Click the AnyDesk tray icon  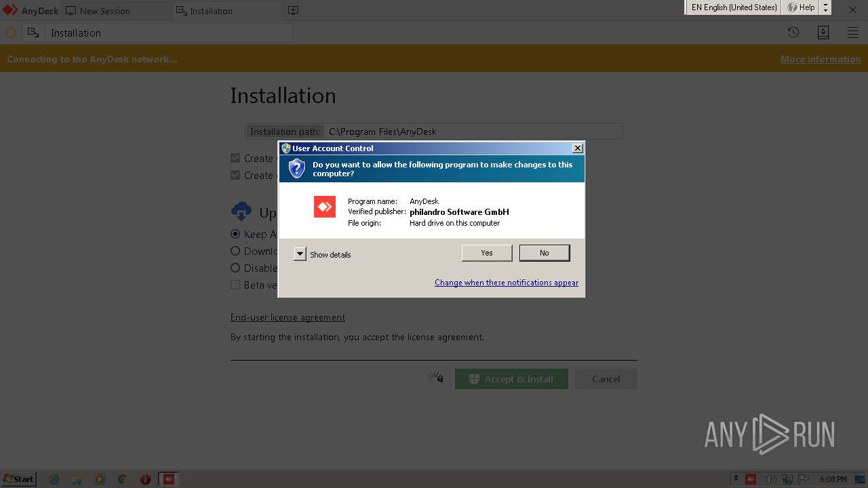(x=751, y=479)
